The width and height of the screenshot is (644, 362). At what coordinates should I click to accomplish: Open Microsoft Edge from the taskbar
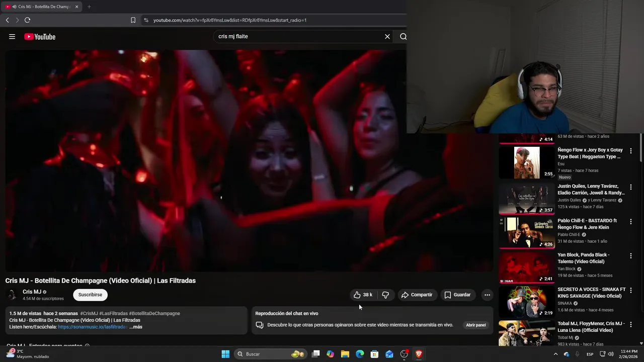(x=360, y=354)
